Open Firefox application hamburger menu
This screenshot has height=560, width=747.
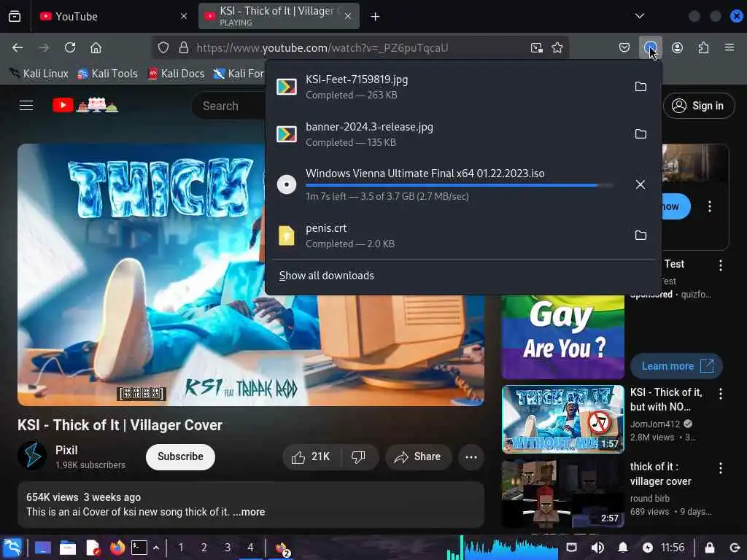[x=729, y=47]
